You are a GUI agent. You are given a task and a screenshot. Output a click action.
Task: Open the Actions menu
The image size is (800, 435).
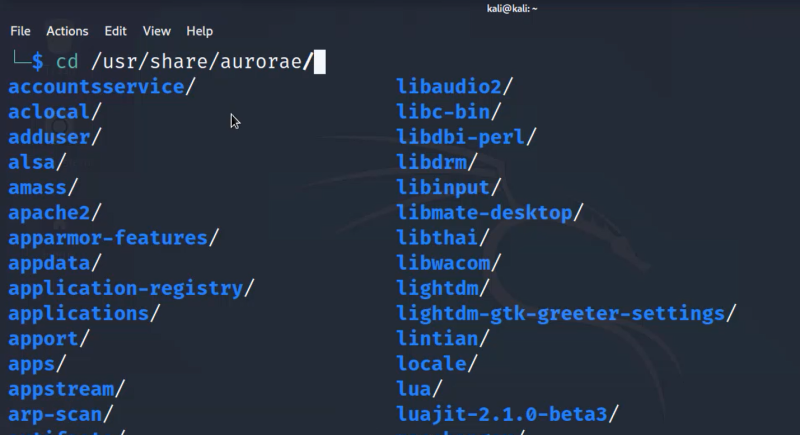point(67,31)
